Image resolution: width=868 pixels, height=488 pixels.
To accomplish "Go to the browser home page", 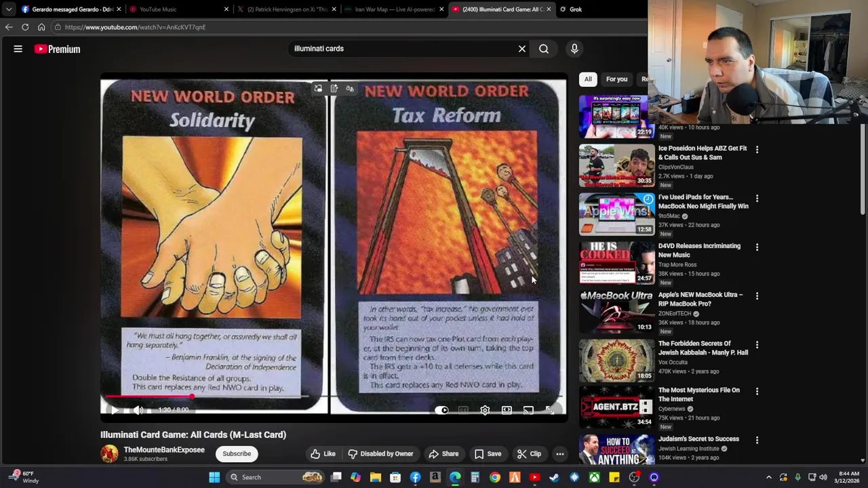I will [41, 27].
